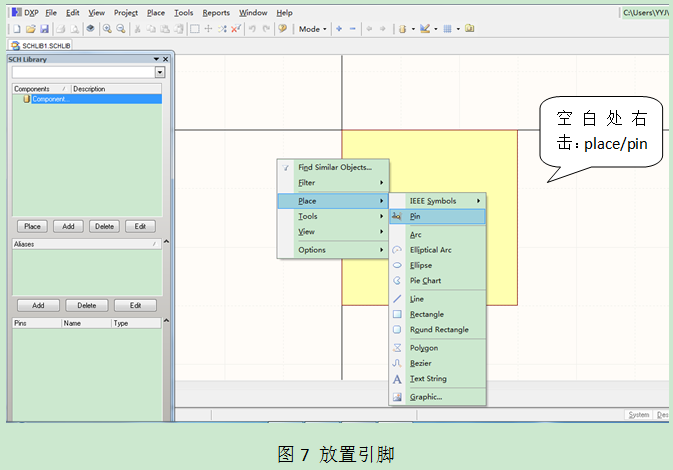Switch to the SCHLIB1.SCHLIB document tab

(42, 46)
